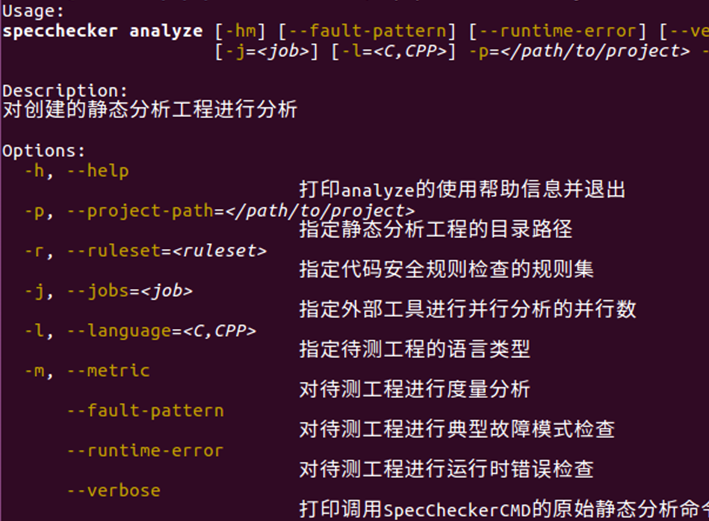Click the description line '对创建的静态分析工程进行分析'

pyautogui.click(x=150, y=111)
